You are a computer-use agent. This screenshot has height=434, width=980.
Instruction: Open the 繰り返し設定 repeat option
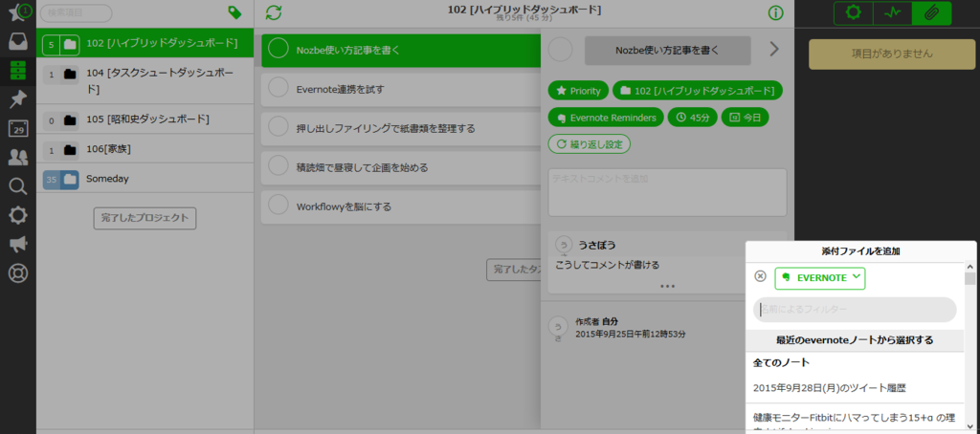[590, 144]
